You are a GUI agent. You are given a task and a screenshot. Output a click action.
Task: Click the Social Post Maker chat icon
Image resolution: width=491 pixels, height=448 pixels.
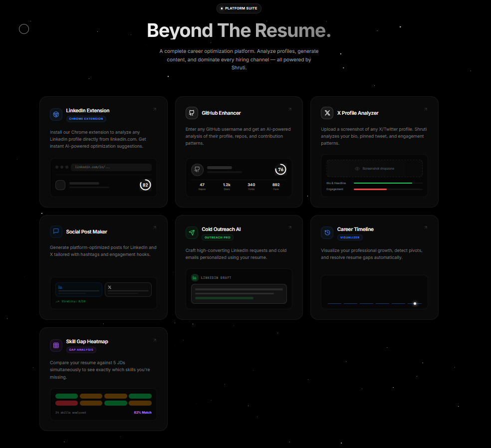(56, 231)
